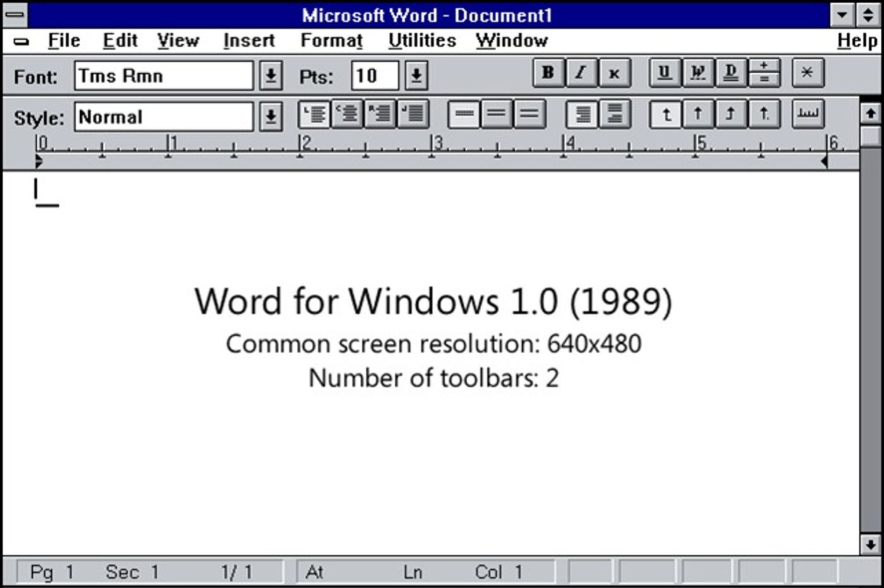Set centered paragraph alignment
The width and height of the screenshot is (884, 588).
click(347, 115)
